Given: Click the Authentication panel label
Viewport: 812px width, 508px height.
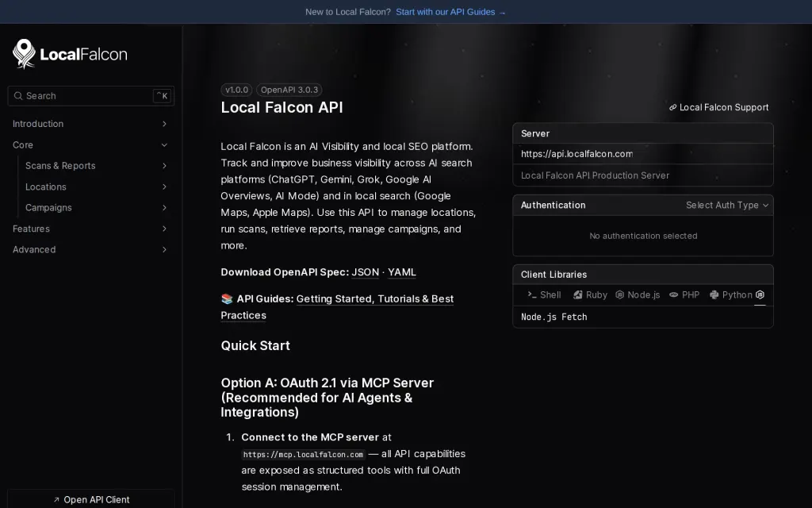Looking at the screenshot, I should tap(553, 206).
